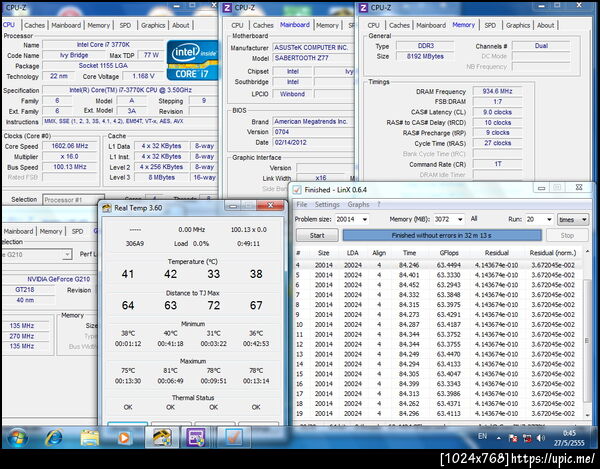The width and height of the screenshot is (600, 469).
Task: Open the Graphs menu in LinX
Action: tap(358, 204)
